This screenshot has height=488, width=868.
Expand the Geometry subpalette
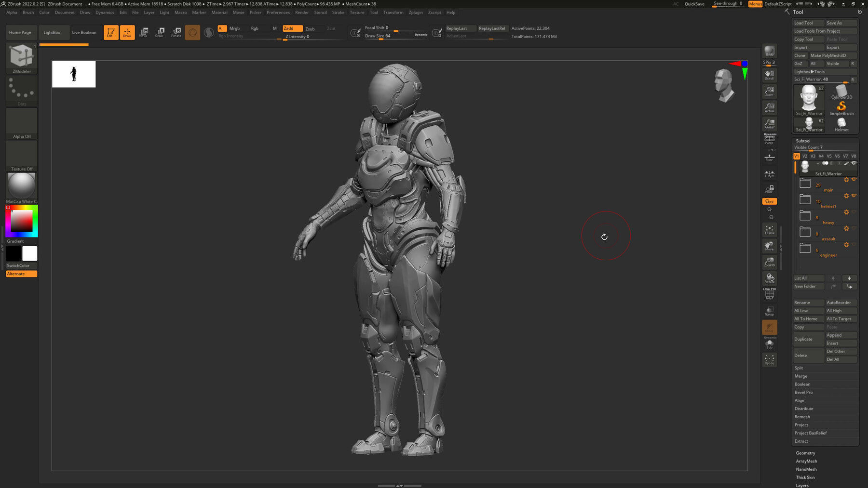805,453
